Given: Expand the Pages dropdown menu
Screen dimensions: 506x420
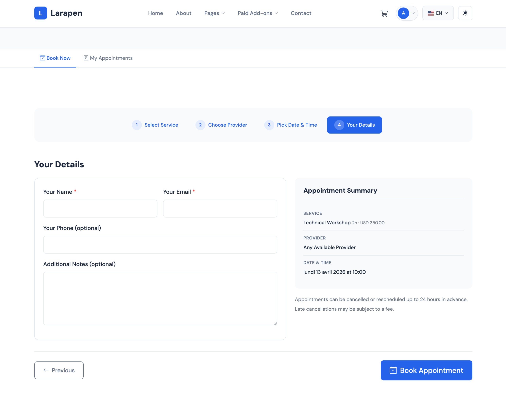Looking at the screenshot, I should [214, 13].
